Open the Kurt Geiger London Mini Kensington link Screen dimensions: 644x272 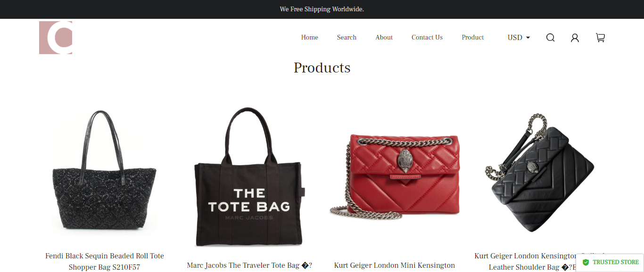(395, 265)
